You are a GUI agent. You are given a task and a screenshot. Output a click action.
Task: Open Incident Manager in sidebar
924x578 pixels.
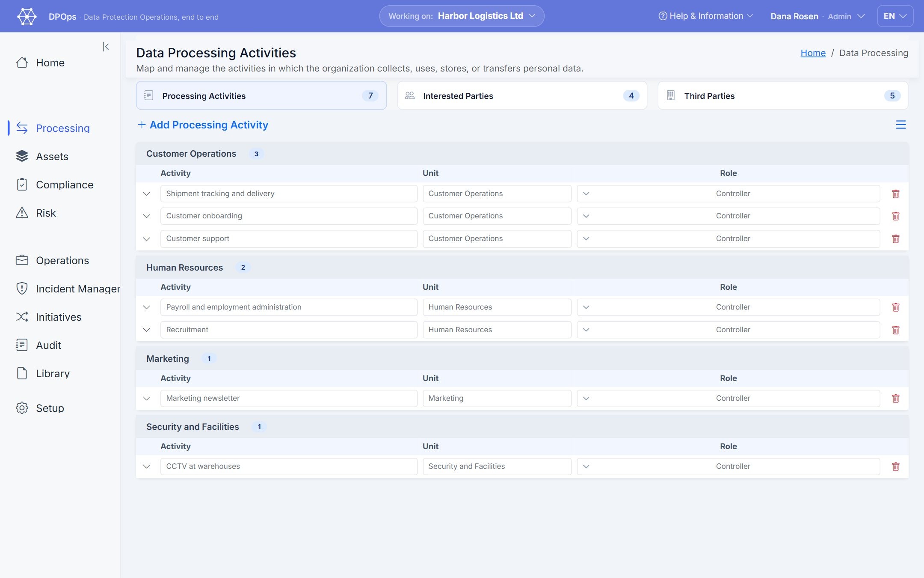[68, 289]
